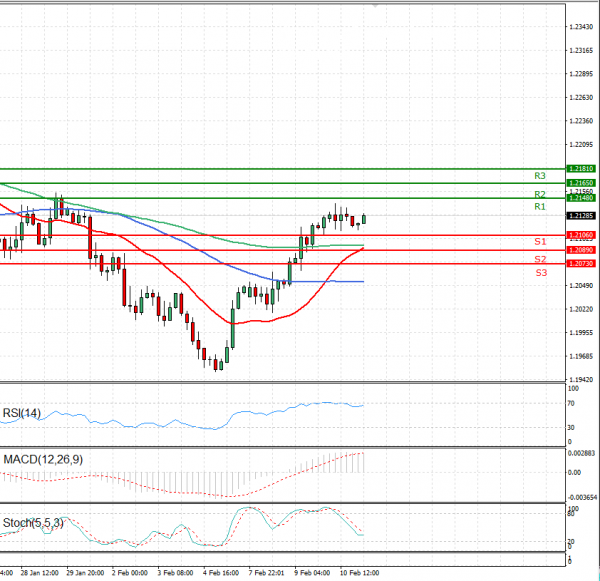Click the 1.22095 price axis label
This screenshot has height=581, width=600.
click(x=581, y=145)
